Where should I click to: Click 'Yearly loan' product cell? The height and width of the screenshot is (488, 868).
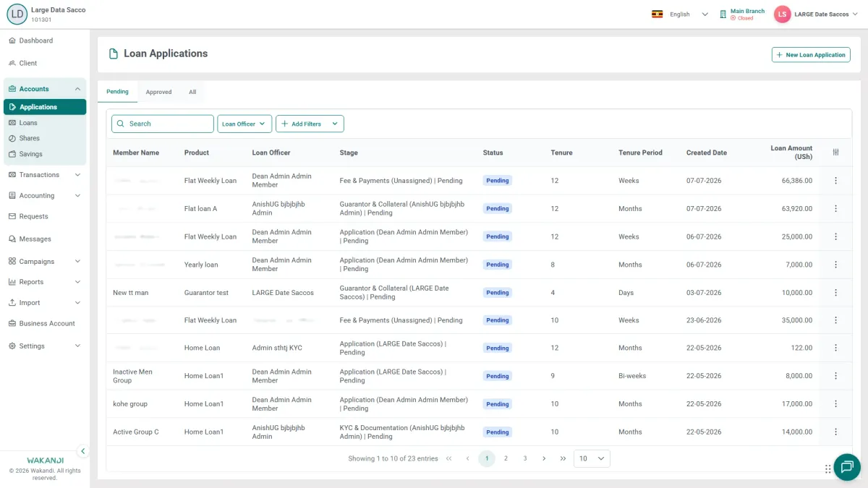[201, 265]
